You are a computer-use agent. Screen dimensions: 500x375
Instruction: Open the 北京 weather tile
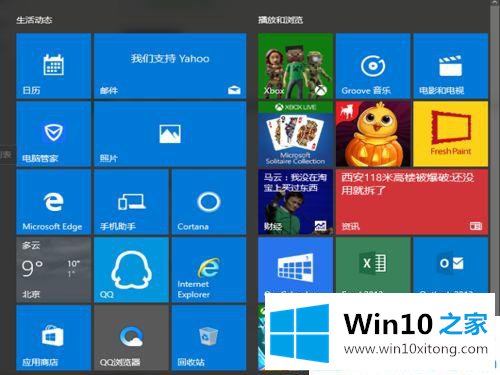53,270
